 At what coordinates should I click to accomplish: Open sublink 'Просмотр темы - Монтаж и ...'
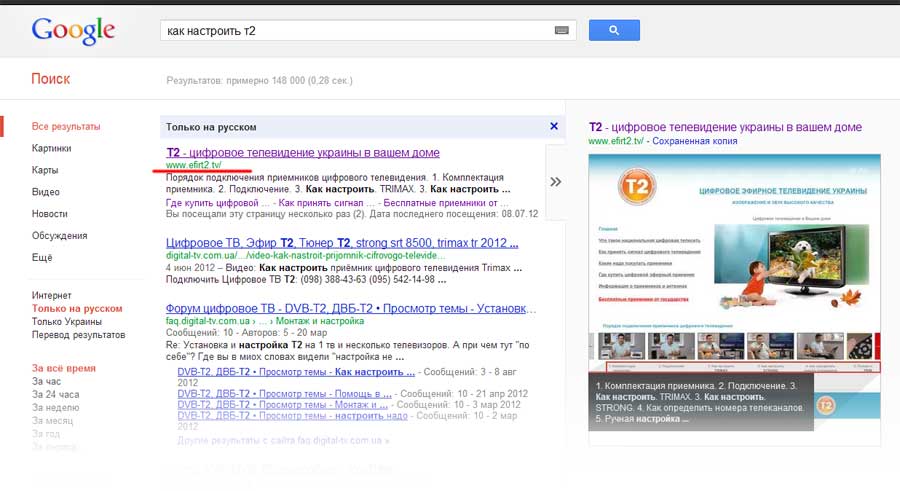282,405
